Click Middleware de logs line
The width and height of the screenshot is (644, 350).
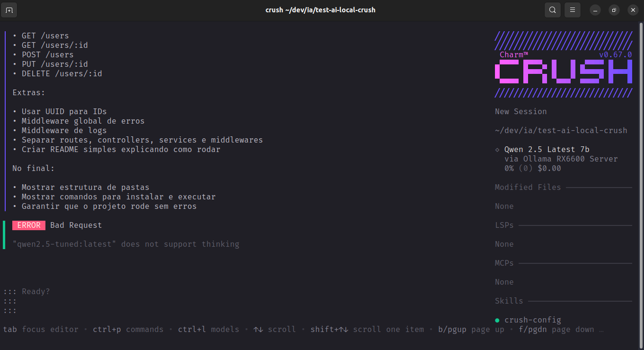coord(64,131)
